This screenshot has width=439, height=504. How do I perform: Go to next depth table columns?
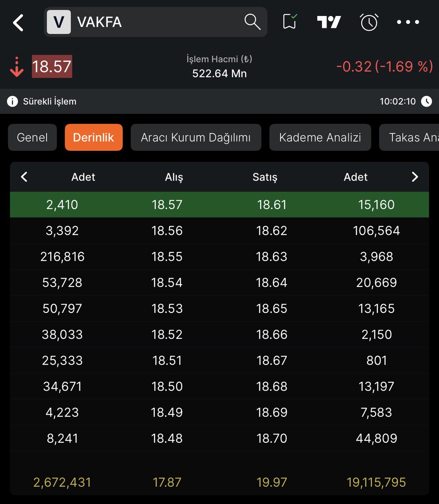coord(415,177)
